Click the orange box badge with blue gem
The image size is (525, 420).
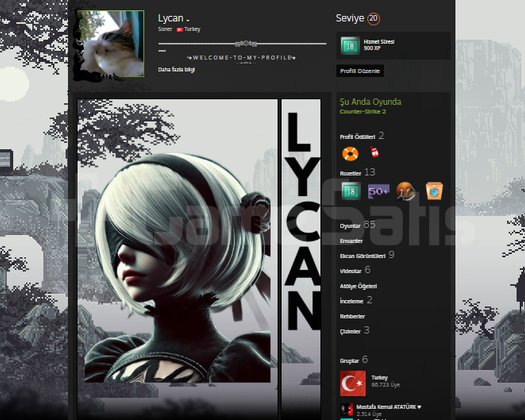pos(434,191)
